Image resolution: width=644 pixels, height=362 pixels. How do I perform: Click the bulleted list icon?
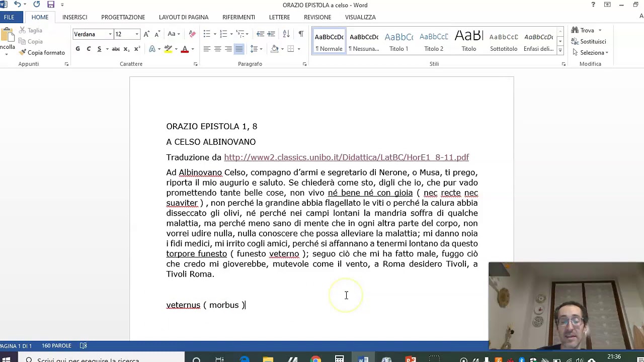pyautogui.click(x=207, y=34)
